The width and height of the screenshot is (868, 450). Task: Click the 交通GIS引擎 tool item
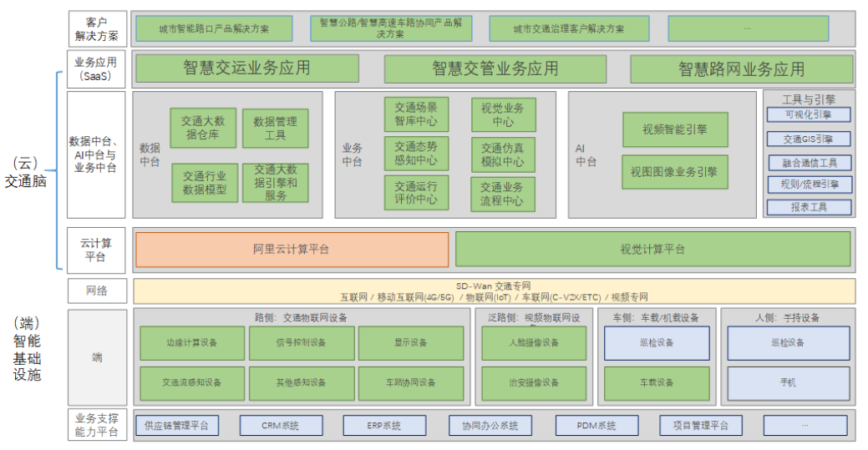coord(809,139)
